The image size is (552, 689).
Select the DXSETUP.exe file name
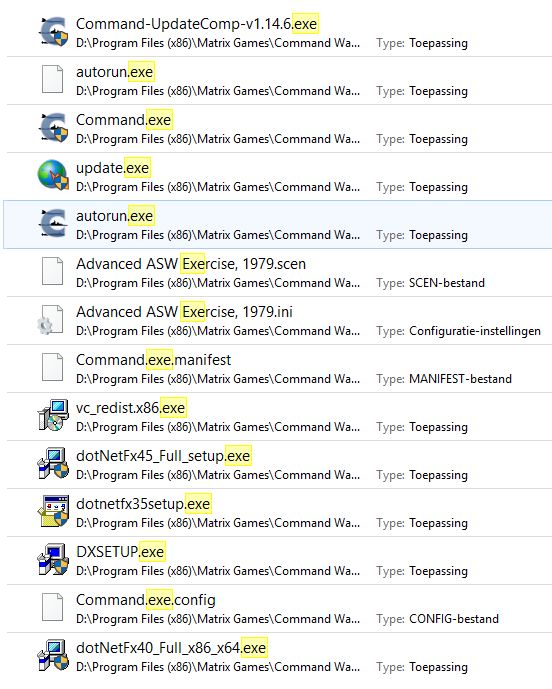[120, 551]
